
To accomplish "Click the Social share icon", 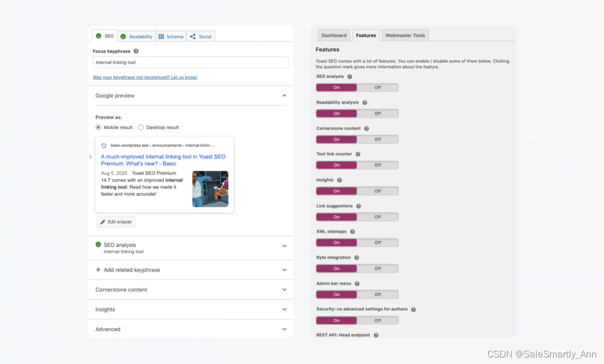I will click(193, 36).
